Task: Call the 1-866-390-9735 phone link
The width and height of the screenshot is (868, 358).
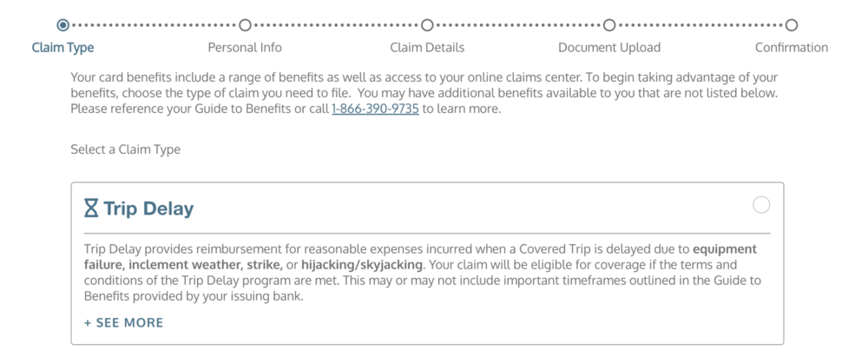Action: tap(375, 109)
